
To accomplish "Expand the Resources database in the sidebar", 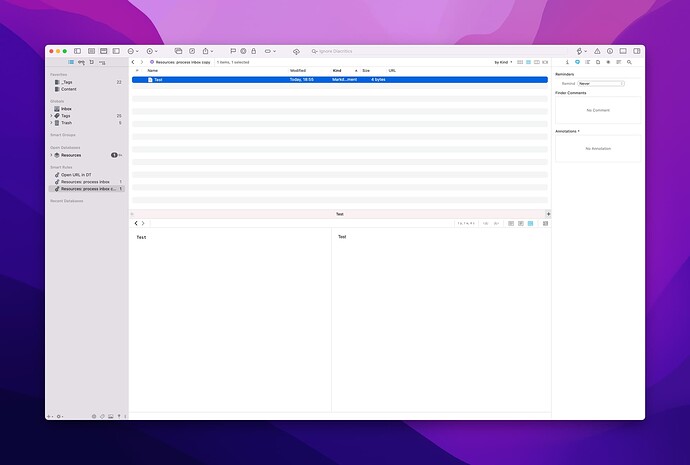I will click(51, 155).
